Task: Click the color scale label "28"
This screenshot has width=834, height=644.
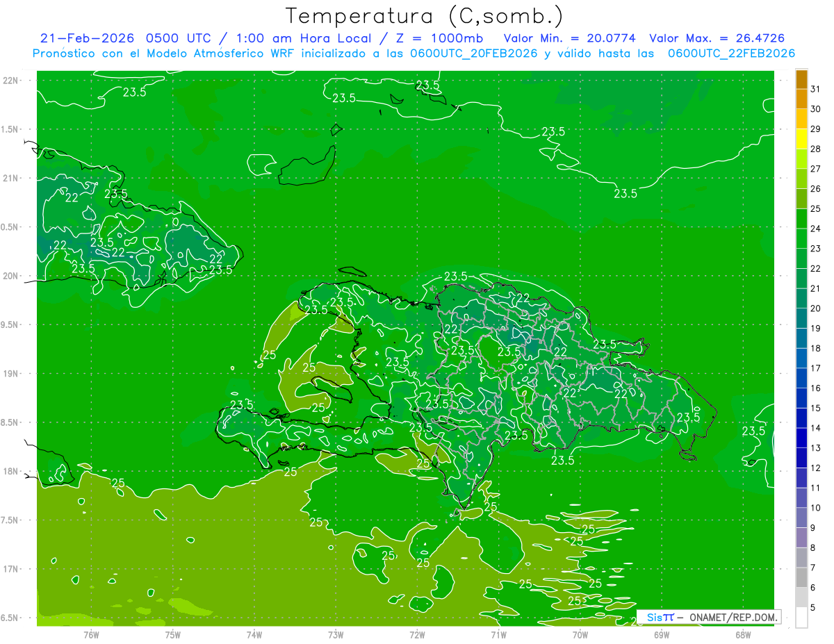Action: pos(816,149)
